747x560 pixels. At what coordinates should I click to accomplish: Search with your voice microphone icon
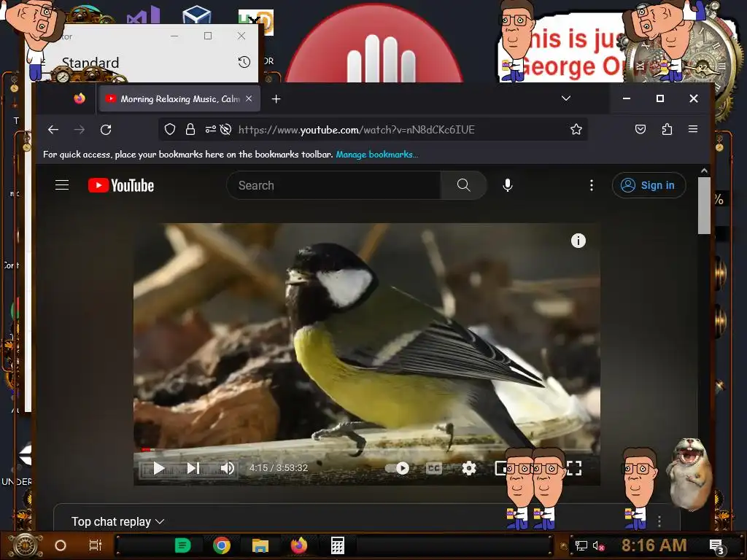point(508,185)
